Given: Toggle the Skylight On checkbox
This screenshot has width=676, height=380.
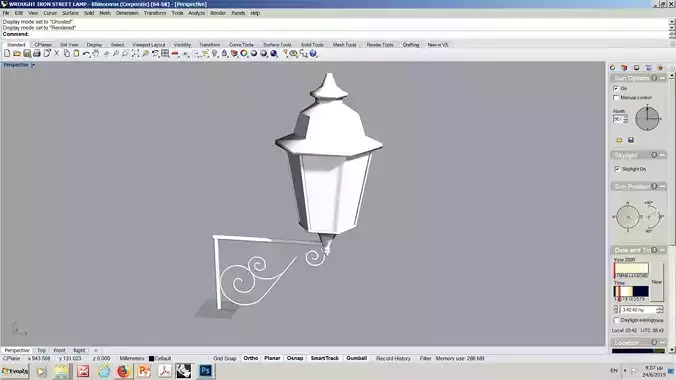Looking at the screenshot, I should [617, 169].
